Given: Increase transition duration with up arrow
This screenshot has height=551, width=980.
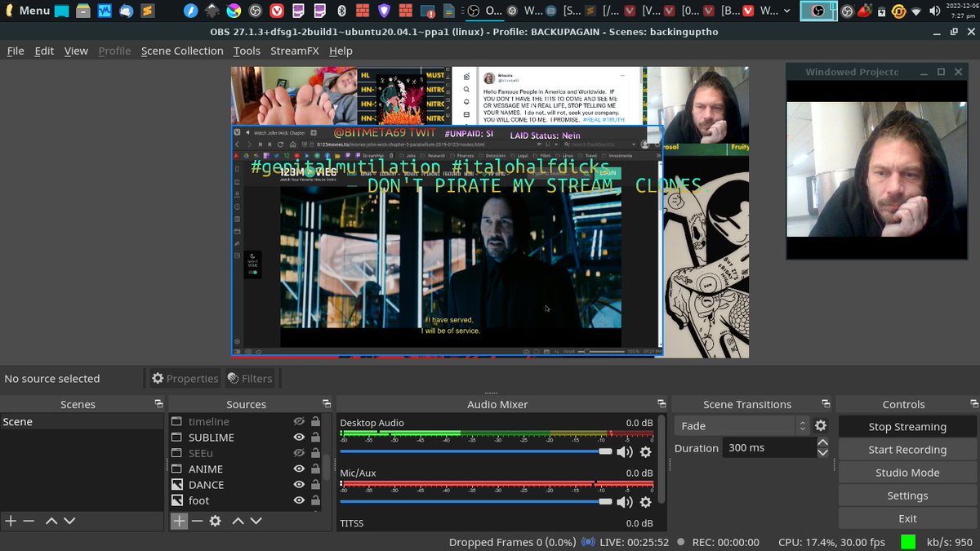Looking at the screenshot, I should [822, 443].
